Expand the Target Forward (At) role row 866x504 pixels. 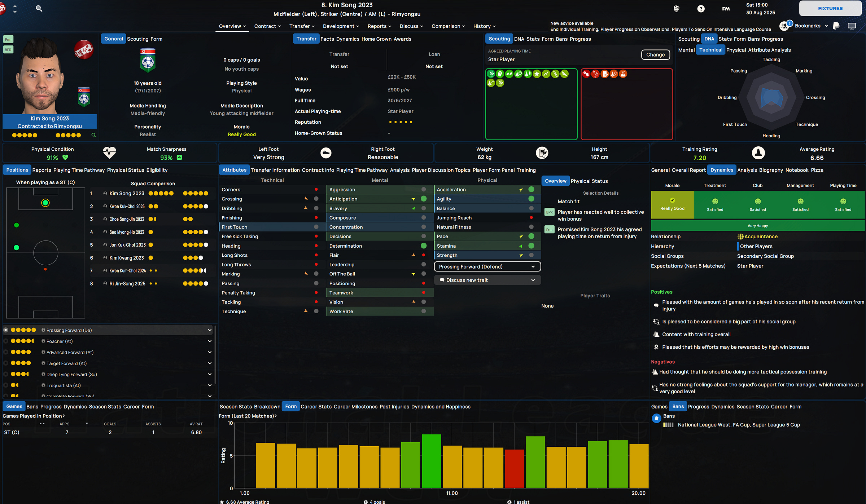(210, 363)
